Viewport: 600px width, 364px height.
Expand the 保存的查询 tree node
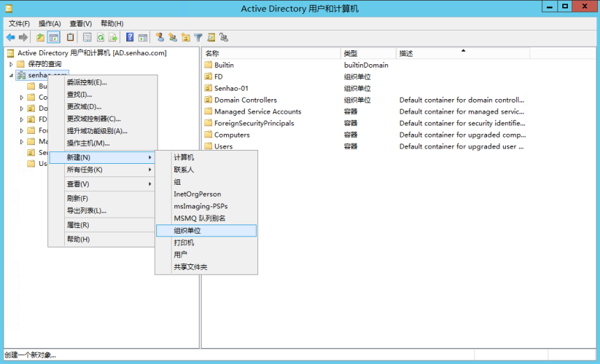pos(11,64)
